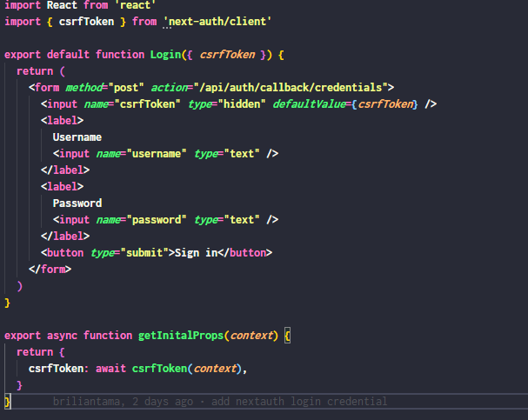This screenshot has height=420, width=528.
Task: Click the React identifier in first import
Action: click(62, 5)
